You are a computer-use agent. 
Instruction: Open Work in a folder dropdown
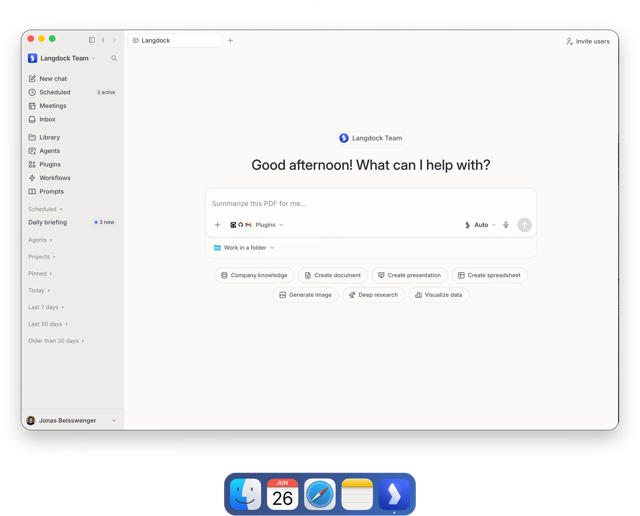(x=244, y=248)
